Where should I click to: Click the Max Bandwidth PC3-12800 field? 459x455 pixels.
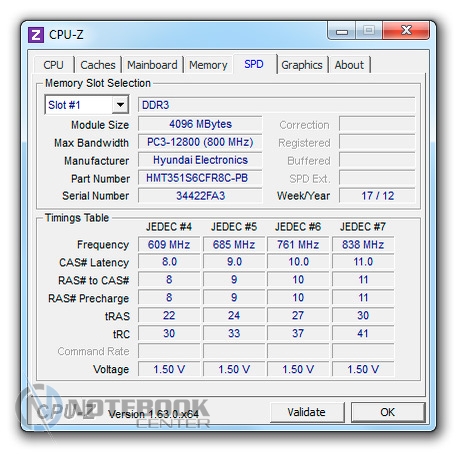pyautogui.click(x=200, y=142)
